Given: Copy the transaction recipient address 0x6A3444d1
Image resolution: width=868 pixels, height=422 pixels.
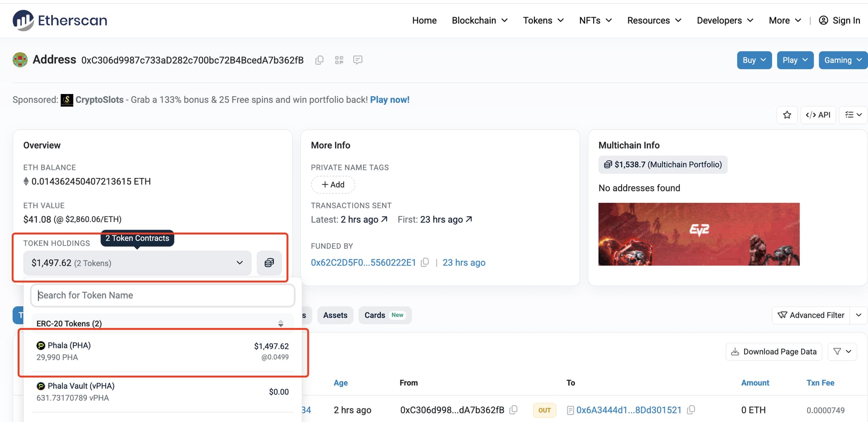Looking at the screenshot, I should pos(691,410).
